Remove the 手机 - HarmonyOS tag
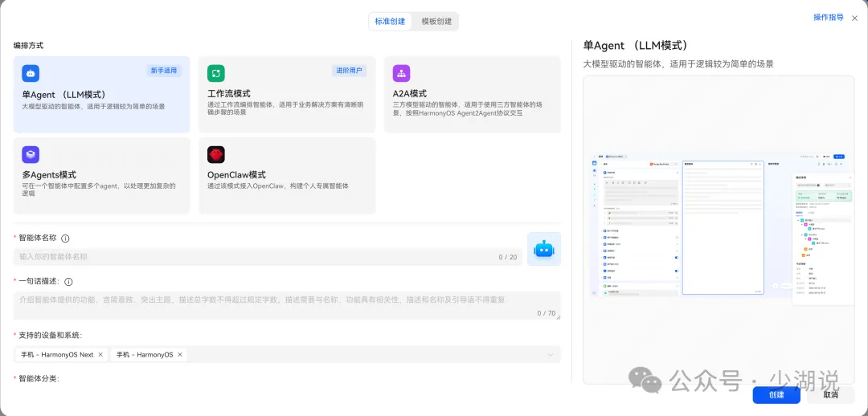This screenshot has height=416, width=868. click(180, 355)
